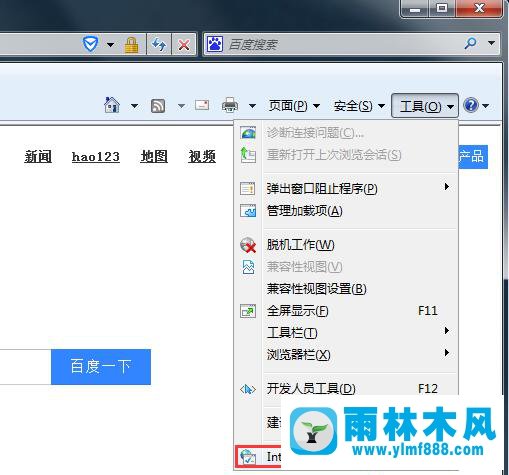The width and height of the screenshot is (509, 475).
Task: Open the 安全(S) menu
Action: [x=359, y=106]
